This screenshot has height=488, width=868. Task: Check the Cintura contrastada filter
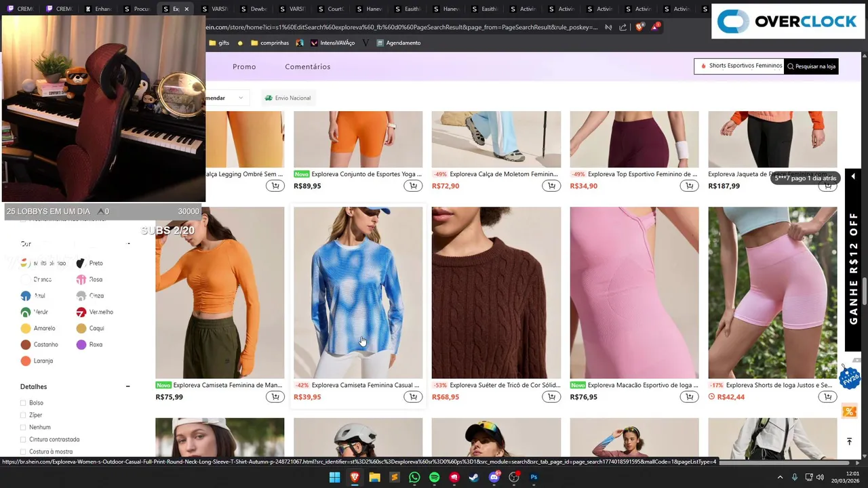pos(23,439)
